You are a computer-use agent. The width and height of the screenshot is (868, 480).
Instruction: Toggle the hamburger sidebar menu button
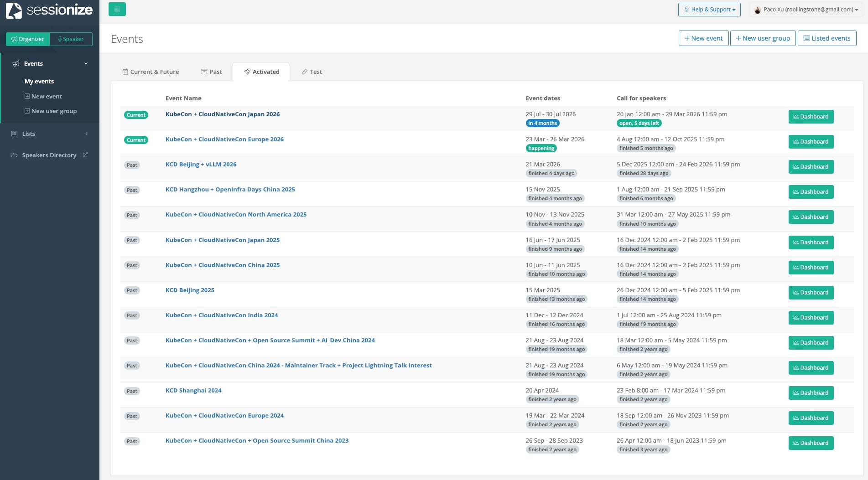click(x=117, y=9)
